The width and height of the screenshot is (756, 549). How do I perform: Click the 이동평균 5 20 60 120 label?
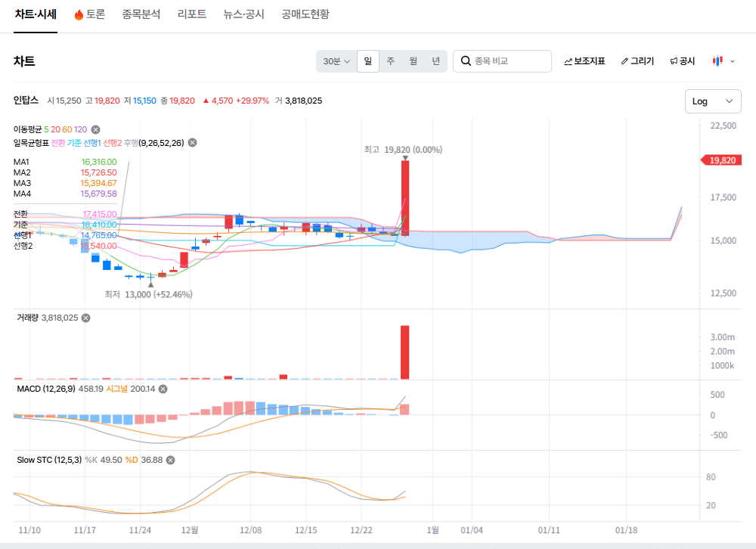click(x=50, y=129)
